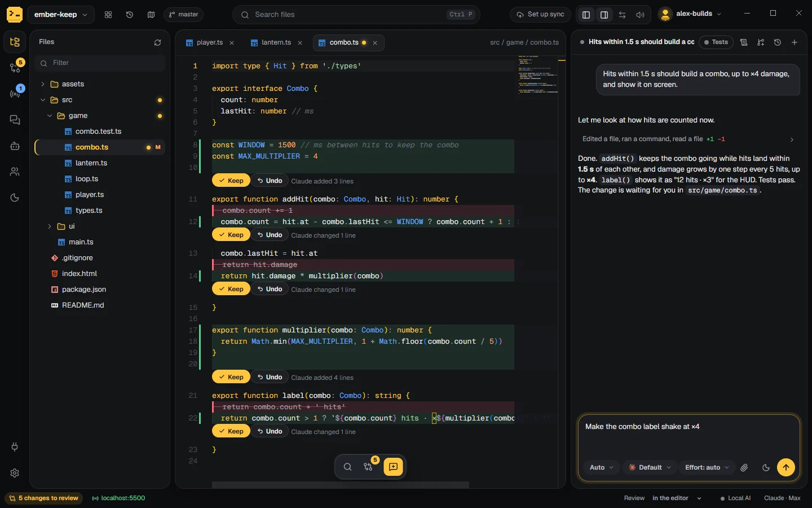
Task: Click the swap arrows icon in title bar
Action: click(x=622, y=15)
